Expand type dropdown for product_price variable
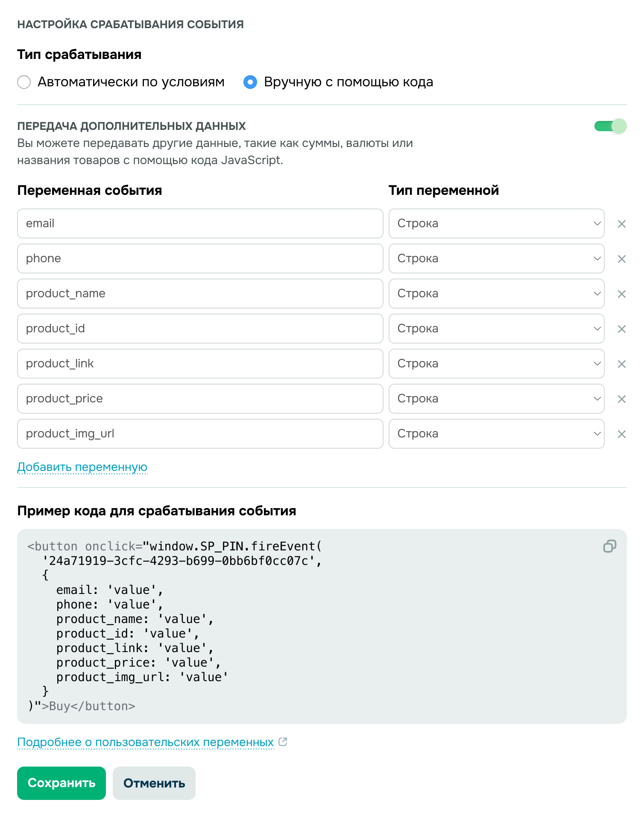This screenshot has height=817, width=644. tap(496, 399)
